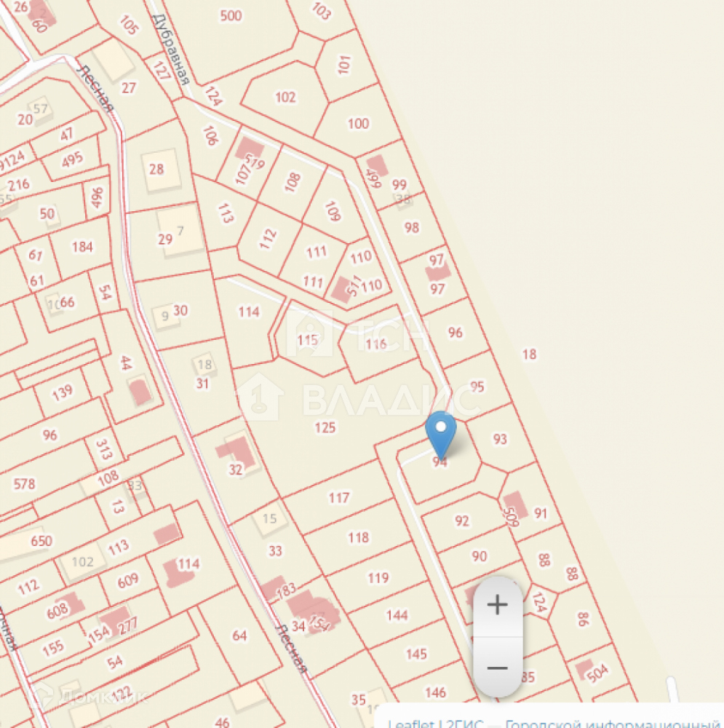
Task: Click the red building labeled 509
Action: (516, 505)
